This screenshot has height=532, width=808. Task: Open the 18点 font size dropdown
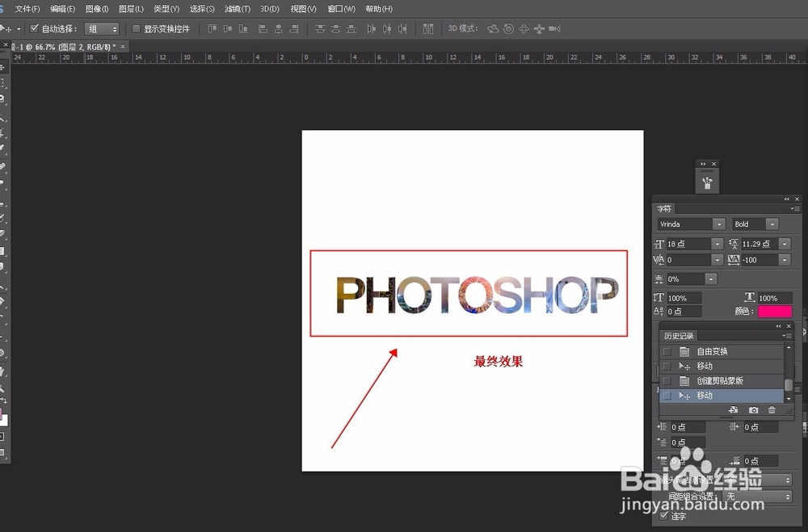pos(717,244)
